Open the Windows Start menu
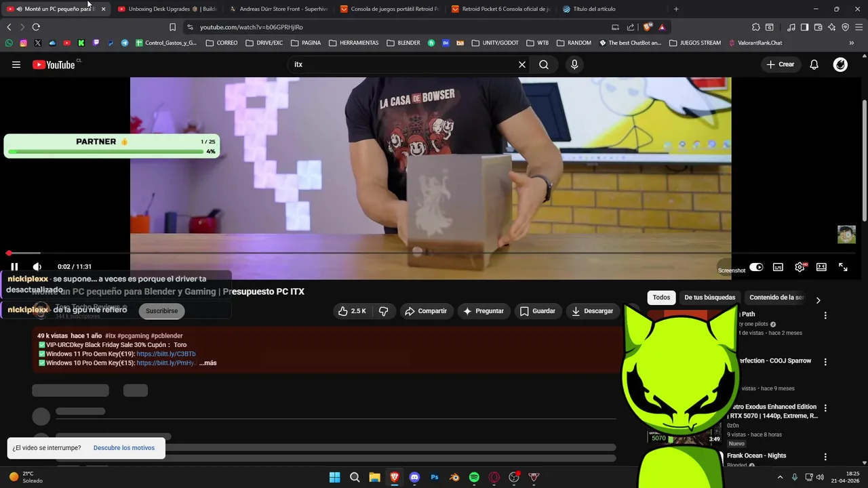Image resolution: width=868 pixels, height=488 pixels. tap(334, 477)
